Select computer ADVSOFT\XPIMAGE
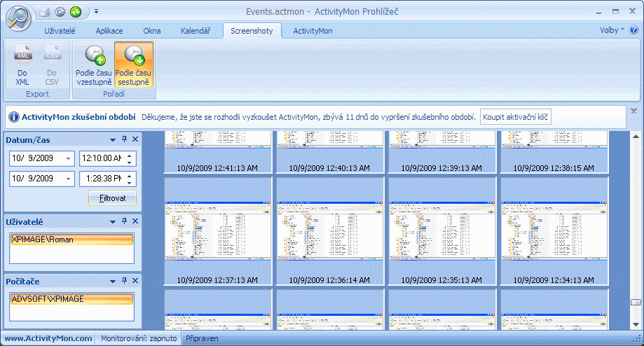644x346 pixels. point(71,299)
